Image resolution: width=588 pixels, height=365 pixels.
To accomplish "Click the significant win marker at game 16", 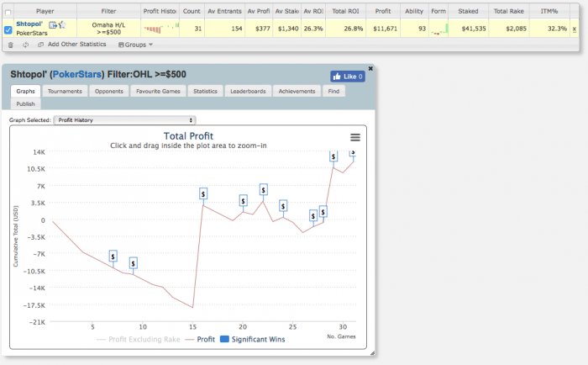I will (203, 193).
